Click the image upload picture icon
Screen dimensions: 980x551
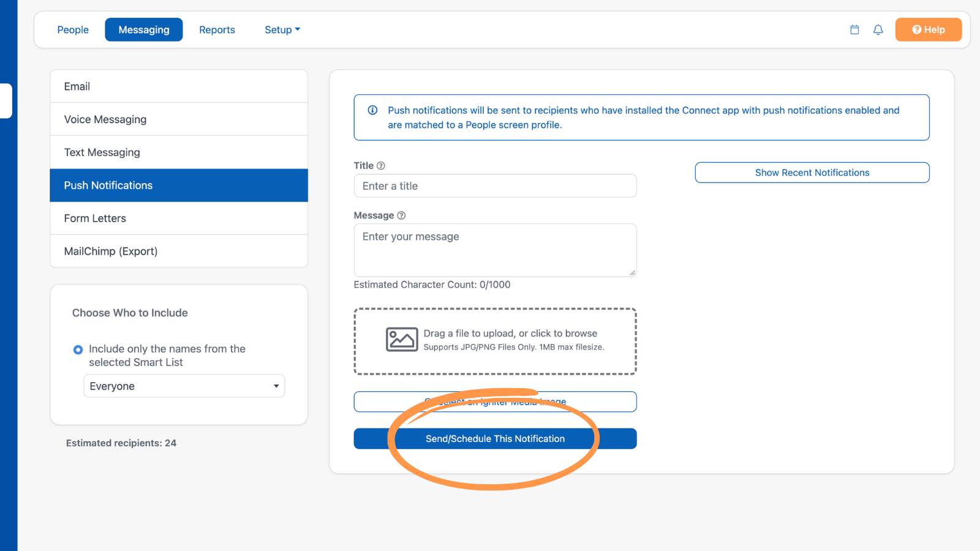pos(402,339)
